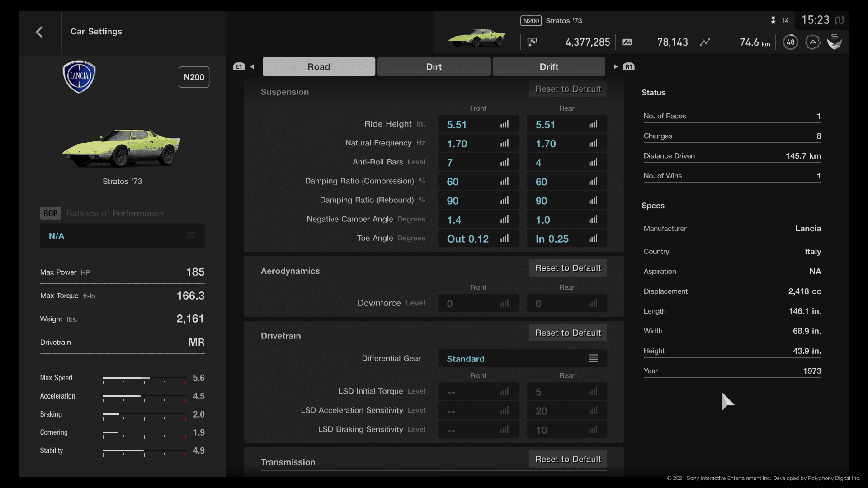Click the Stratos '73 thumbnail in the top bar
868x488 pixels.
pyautogui.click(x=476, y=37)
